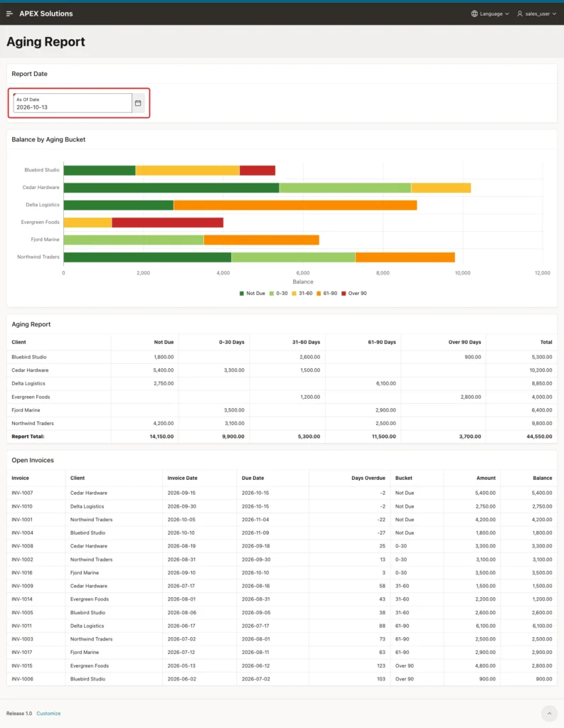
Task: Click Bluebird Studio row in Aging Report table
Action: coord(282,357)
